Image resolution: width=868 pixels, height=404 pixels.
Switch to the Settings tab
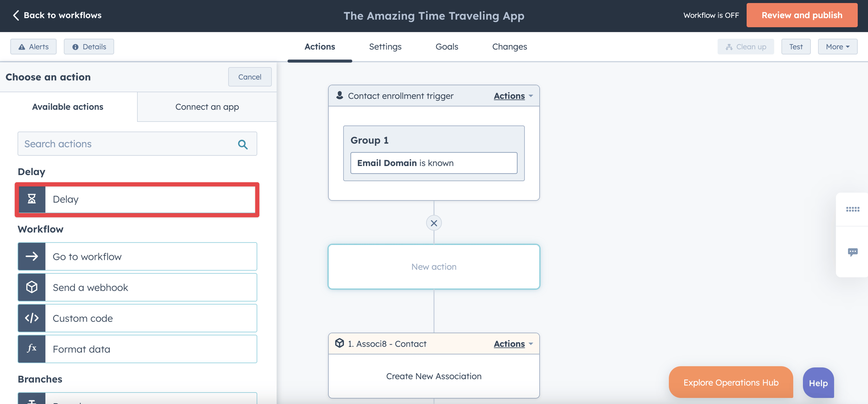coord(385,46)
